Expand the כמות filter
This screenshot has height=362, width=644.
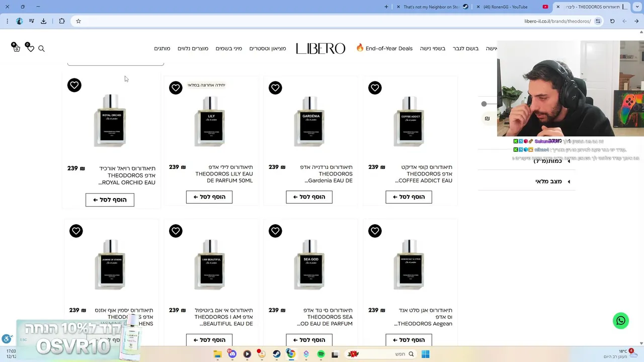click(x=552, y=161)
